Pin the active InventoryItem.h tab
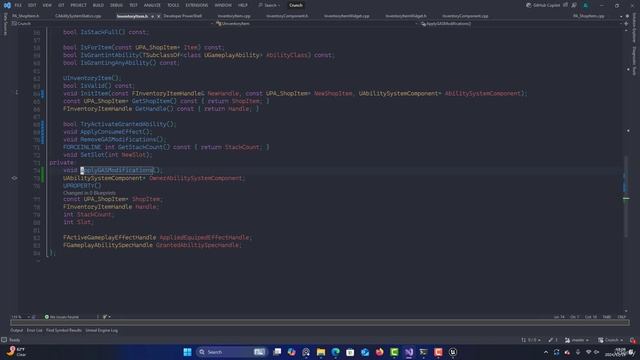Image resolution: width=640 pixels, height=360 pixels. click(x=152, y=16)
